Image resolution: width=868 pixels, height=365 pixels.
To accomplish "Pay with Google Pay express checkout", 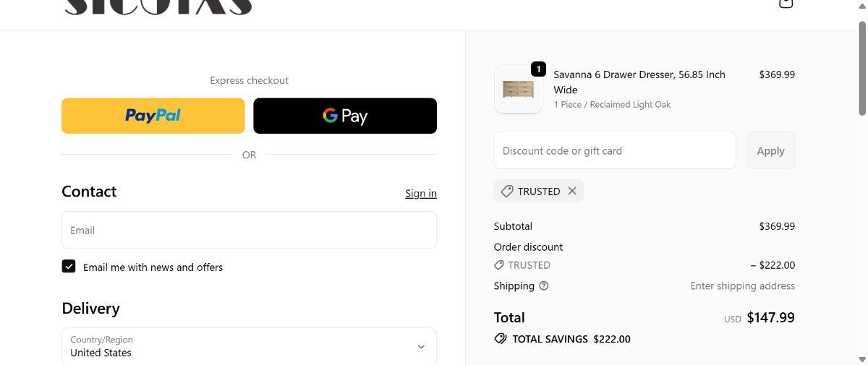I will coord(345,116).
